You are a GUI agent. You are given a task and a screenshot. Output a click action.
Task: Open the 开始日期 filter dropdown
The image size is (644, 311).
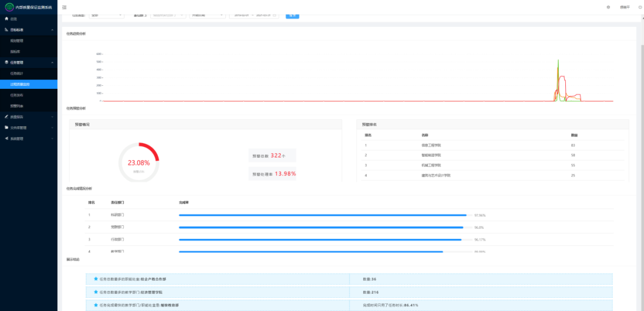[205, 15]
